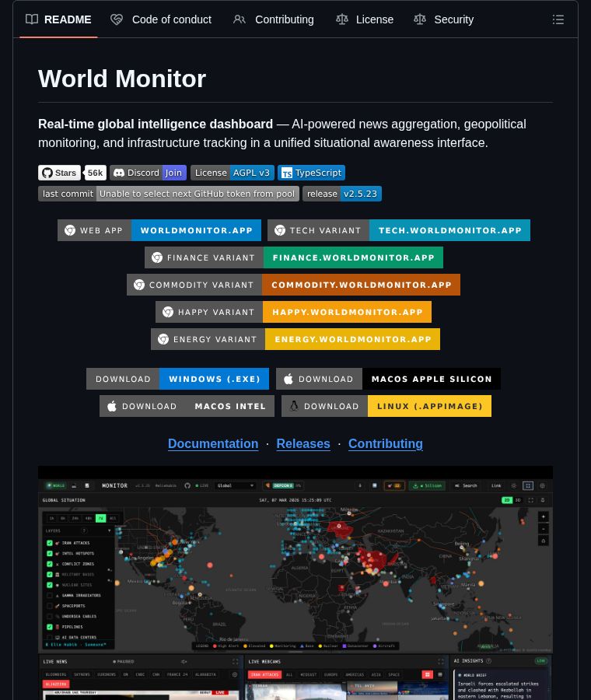Open the Documentation link

(x=213, y=444)
